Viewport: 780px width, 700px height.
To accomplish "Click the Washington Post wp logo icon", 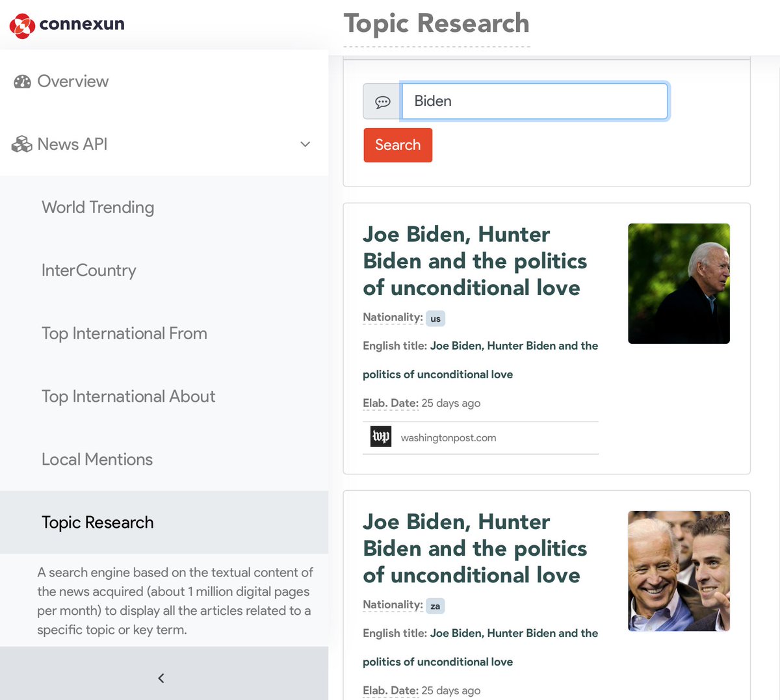I will coord(381,437).
